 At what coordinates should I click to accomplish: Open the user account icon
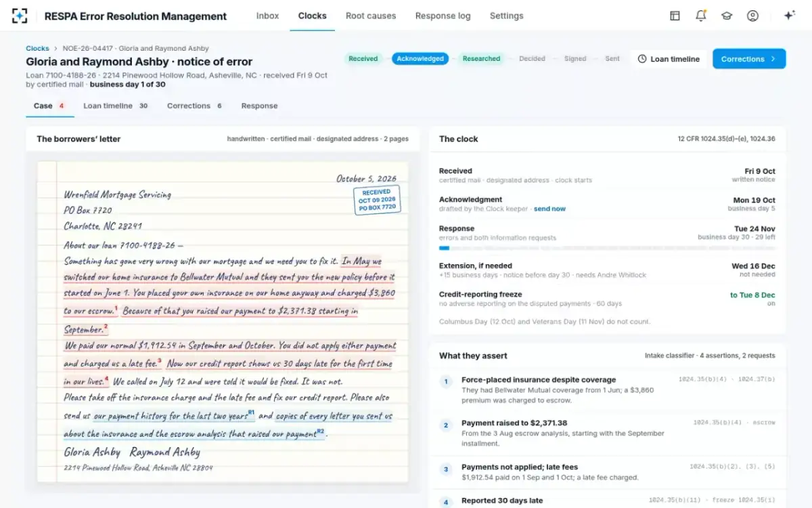752,16
